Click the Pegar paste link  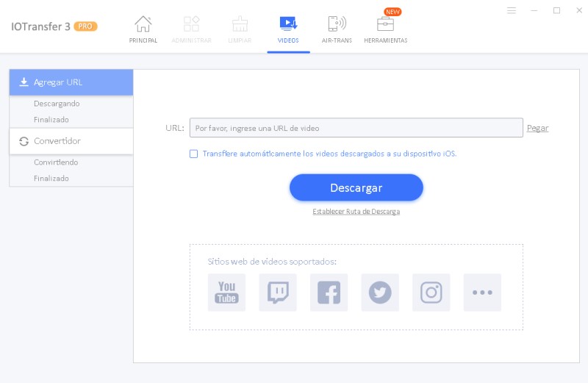(537, 128)
